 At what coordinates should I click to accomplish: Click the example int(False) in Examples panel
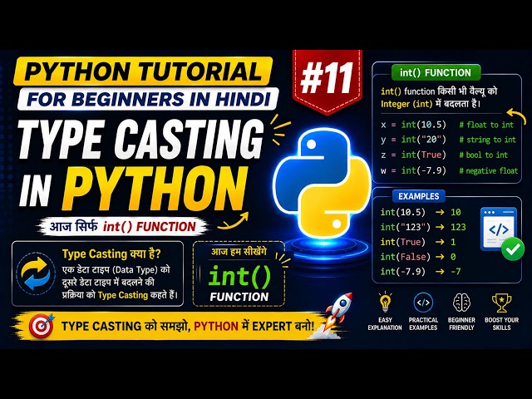pyautogui.click(x=406, y=257)
